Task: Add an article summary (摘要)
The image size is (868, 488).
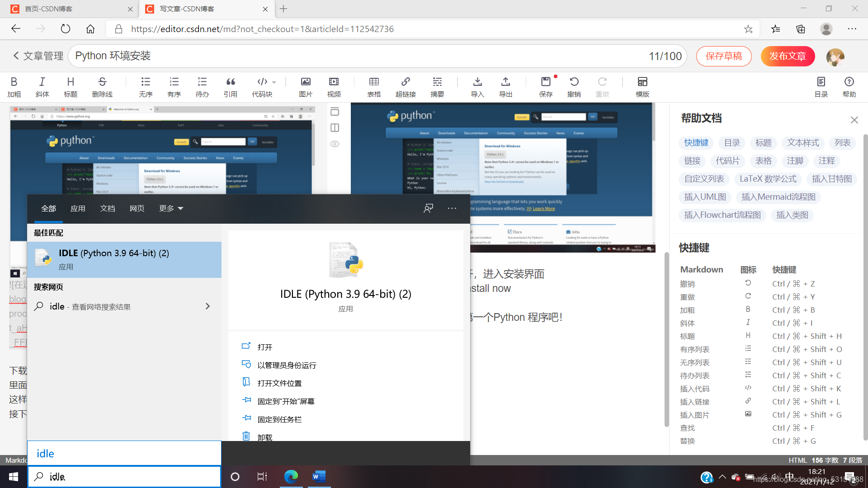Action: (437, 87)
